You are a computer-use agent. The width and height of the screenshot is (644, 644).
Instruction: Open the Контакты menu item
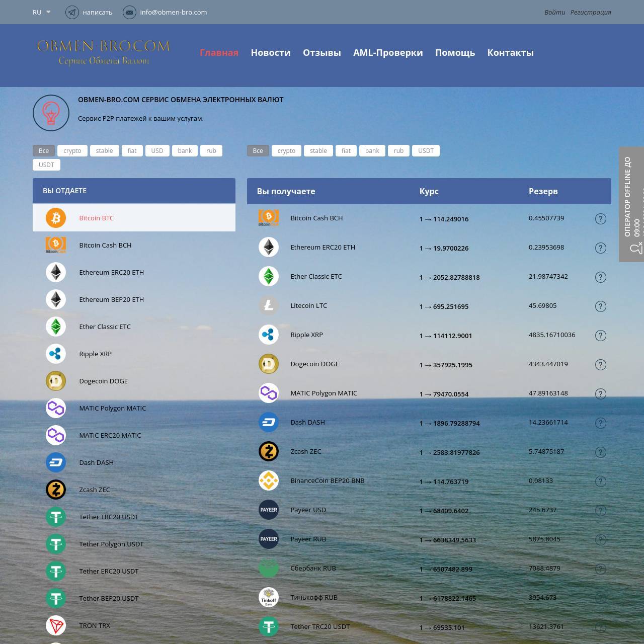point(510,52)
